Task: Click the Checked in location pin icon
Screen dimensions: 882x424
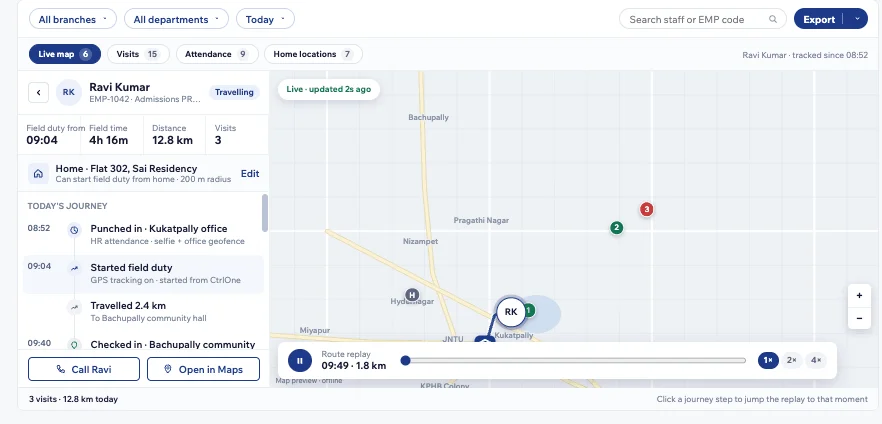Action: click(74, 344)
